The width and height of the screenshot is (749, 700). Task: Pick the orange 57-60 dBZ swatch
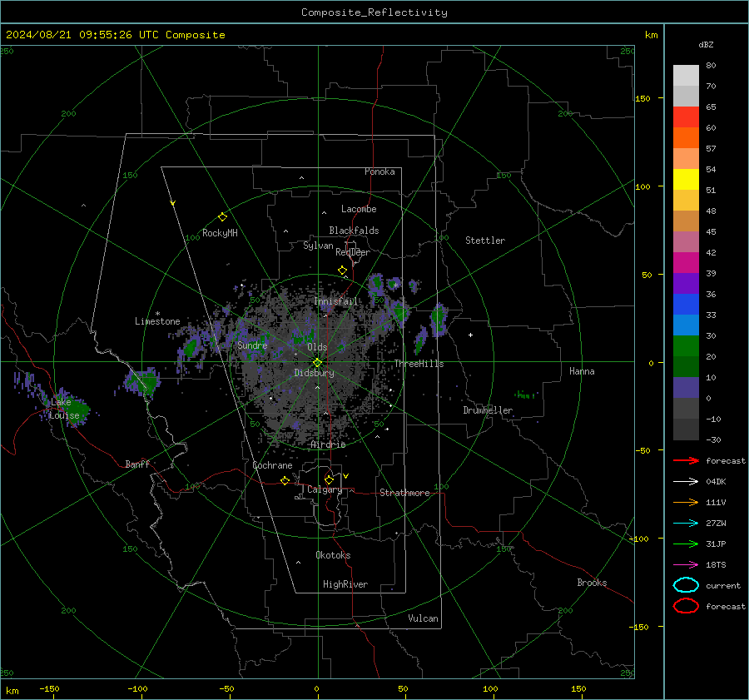pyautogui.click(x=686, y=138)
